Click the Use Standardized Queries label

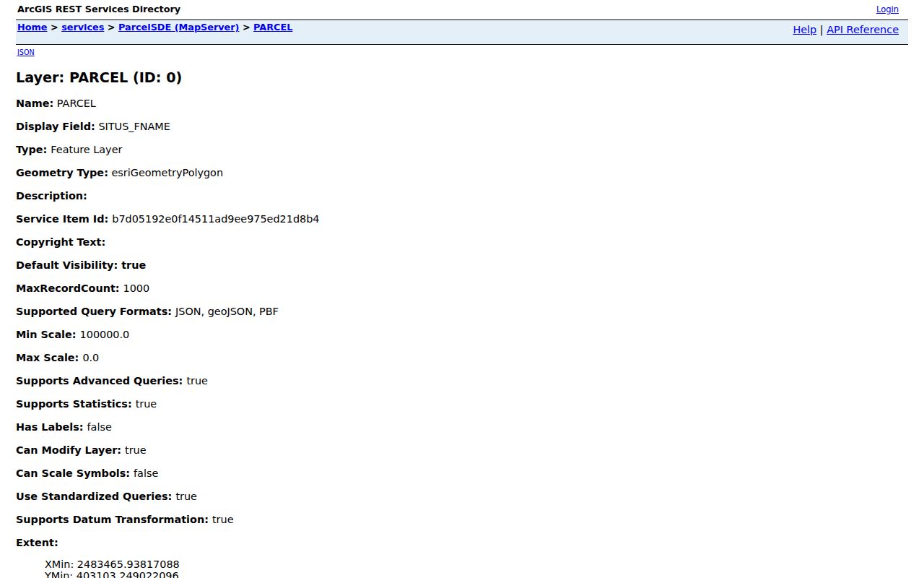coord(94,496)
